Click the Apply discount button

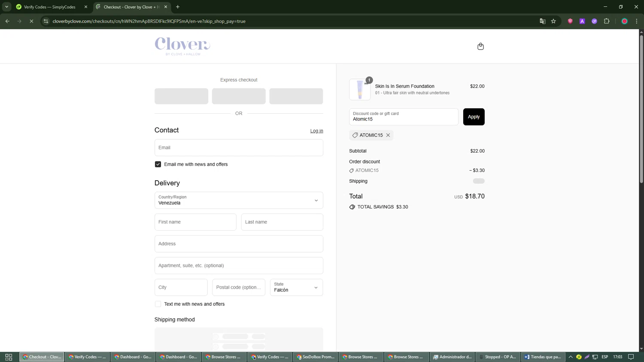[474, 117]
